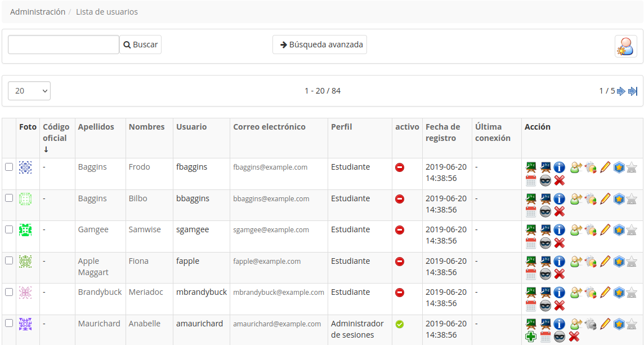Go to Administración breadcrumb
Screen dimensions: 644x345
[x=38, y=12]
